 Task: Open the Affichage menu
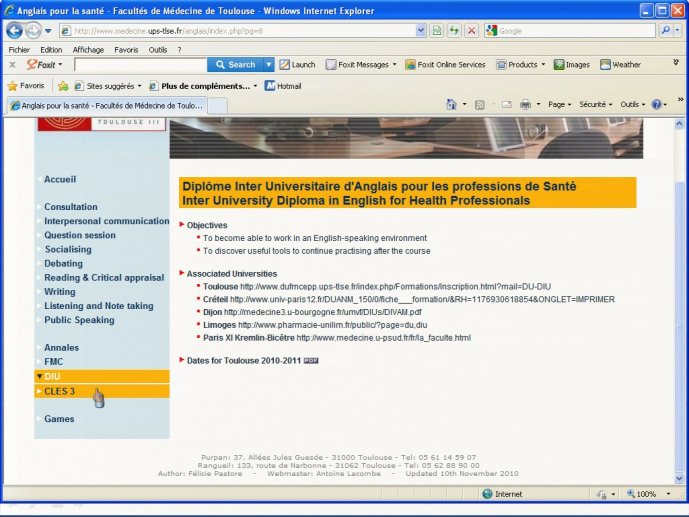pos(88,50)
